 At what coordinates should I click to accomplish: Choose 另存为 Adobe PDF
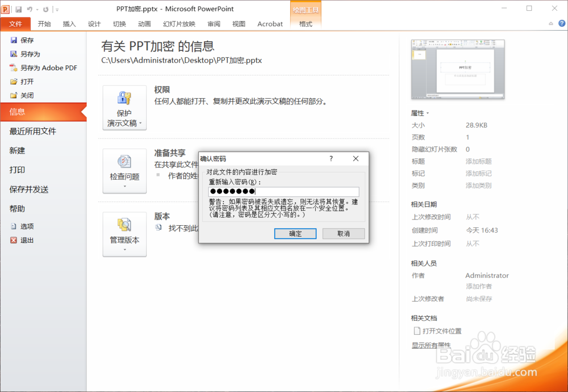pyautogui.click(x=44, y=68)
